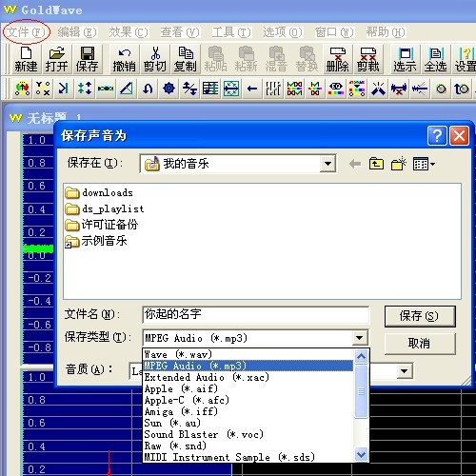
Task: Click the 选示 (View selection) toolbar icon
Action: 405,59
